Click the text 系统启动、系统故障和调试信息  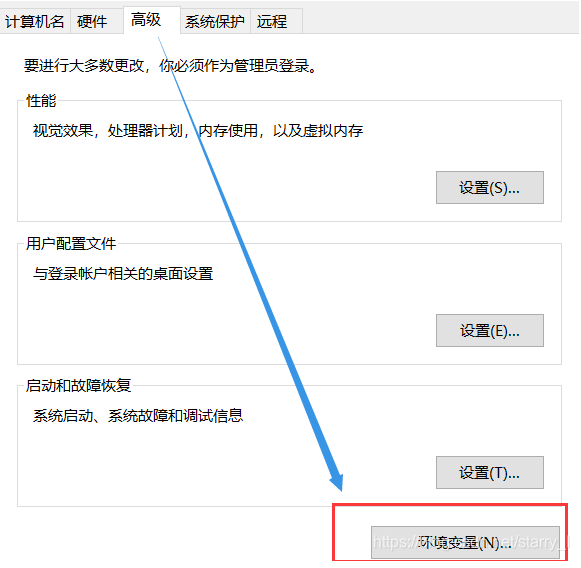pos(138,416)
